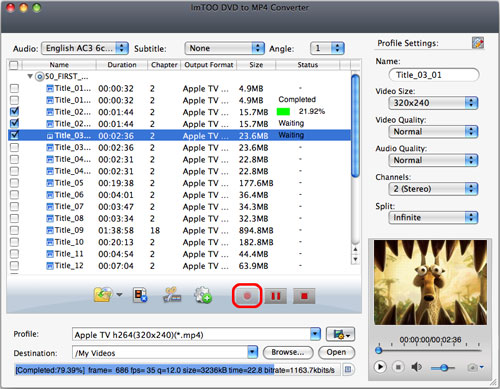Viewport: 500px width, 389px height.
Task: Open the Angle dropdown
Action: coord(327,48)
